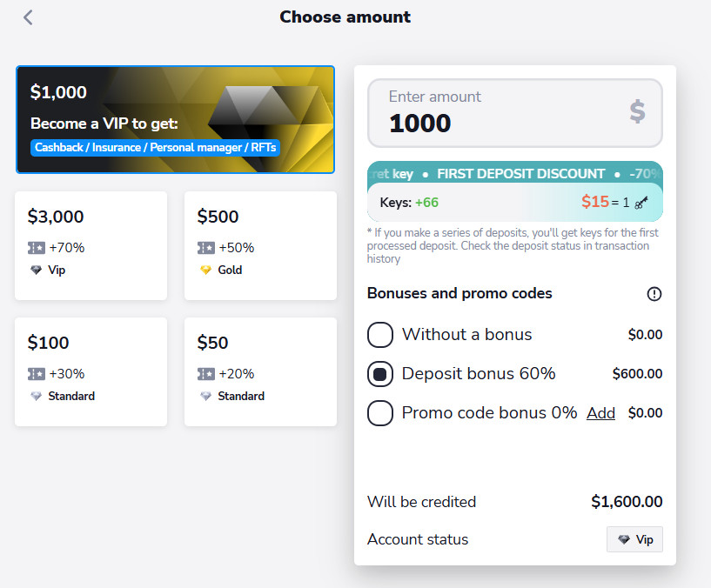Click the dollar sign icon in amount field
The image size is (711, 588).
637,111
